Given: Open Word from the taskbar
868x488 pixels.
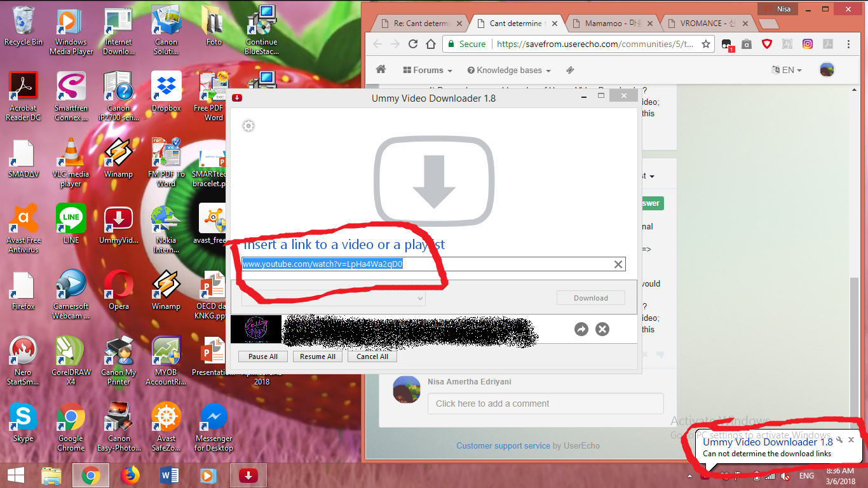Looking at the screenshot, I should [x=169, y=475].
